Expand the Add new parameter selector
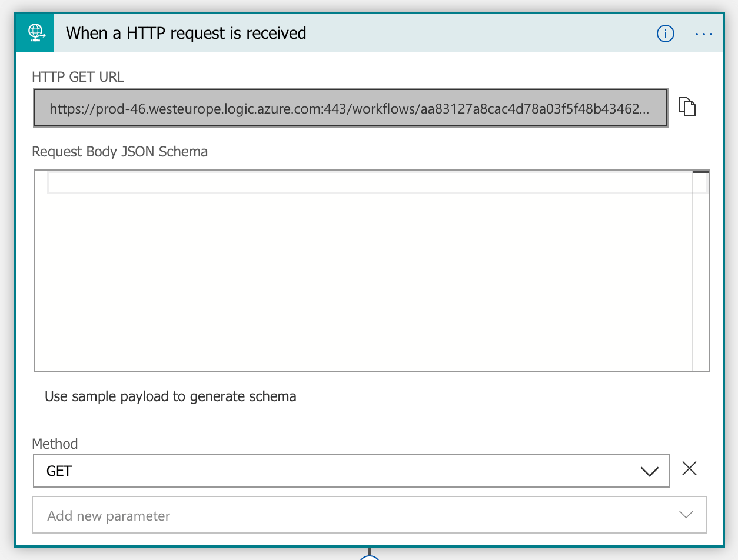Viewport: 738px width, 560px height. coord(369,514)
